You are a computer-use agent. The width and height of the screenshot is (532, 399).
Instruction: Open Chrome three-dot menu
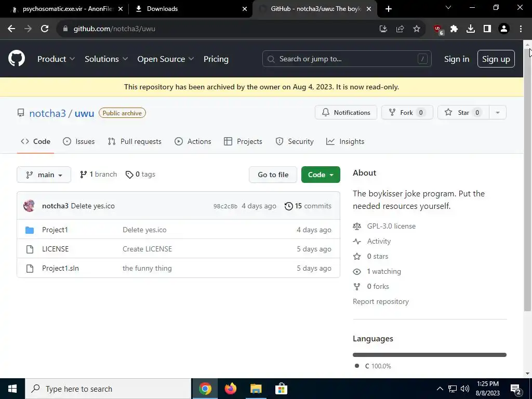pos(521,29)
